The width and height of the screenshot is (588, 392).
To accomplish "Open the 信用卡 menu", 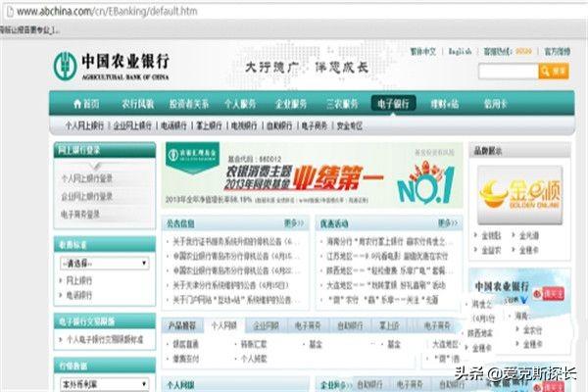I will 495,104.
